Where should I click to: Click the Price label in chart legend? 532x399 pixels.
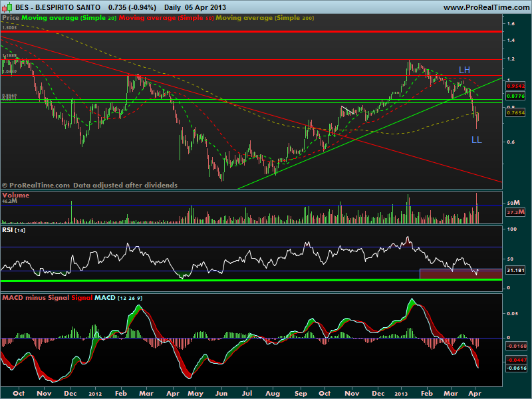[11, 18]
